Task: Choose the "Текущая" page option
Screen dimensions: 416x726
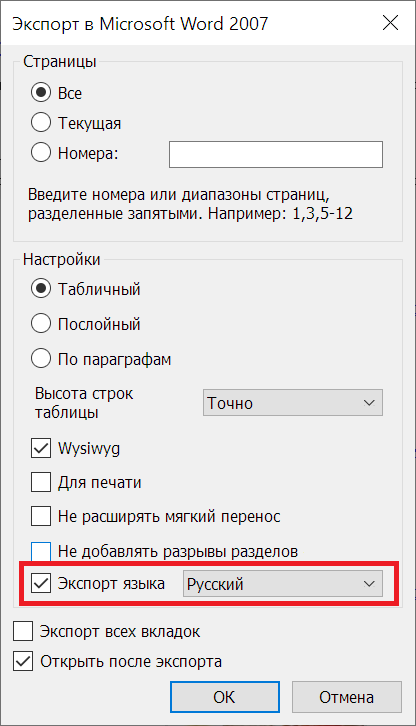Action: point(41,123)
